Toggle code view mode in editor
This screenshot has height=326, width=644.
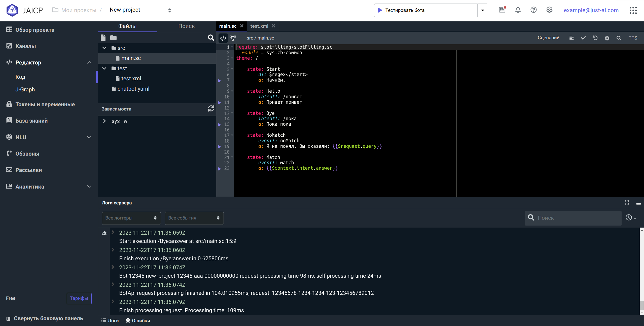point(223,38)
